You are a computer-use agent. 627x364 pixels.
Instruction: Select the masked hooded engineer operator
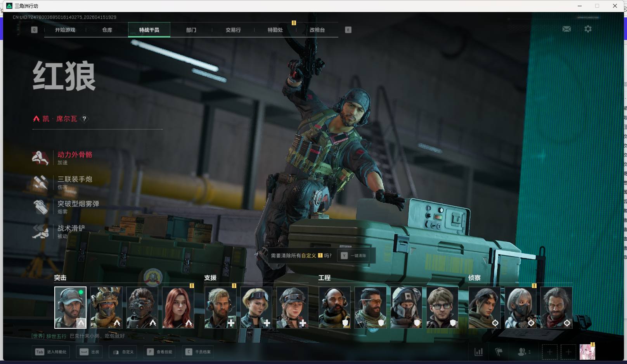(406, 307)
